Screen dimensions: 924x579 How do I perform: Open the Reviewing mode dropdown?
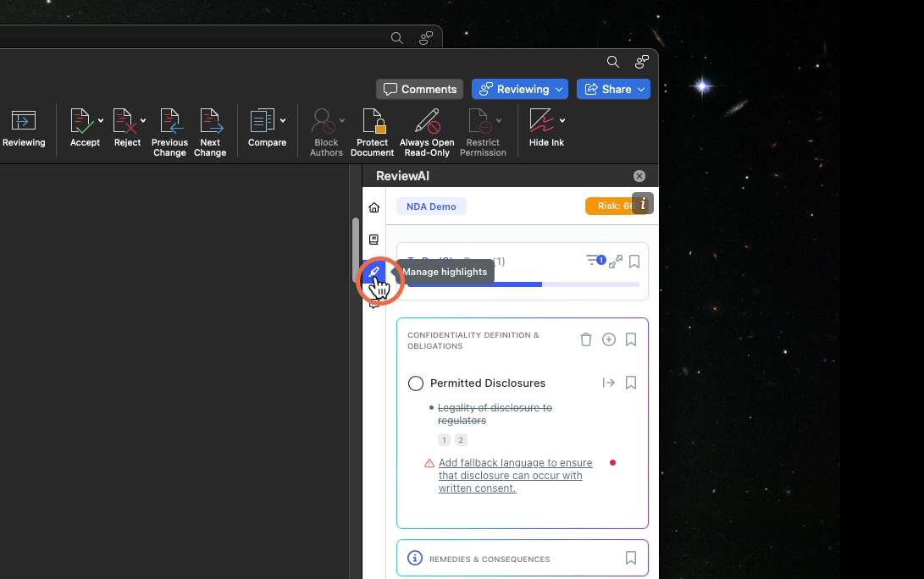[x=520, y=89]
